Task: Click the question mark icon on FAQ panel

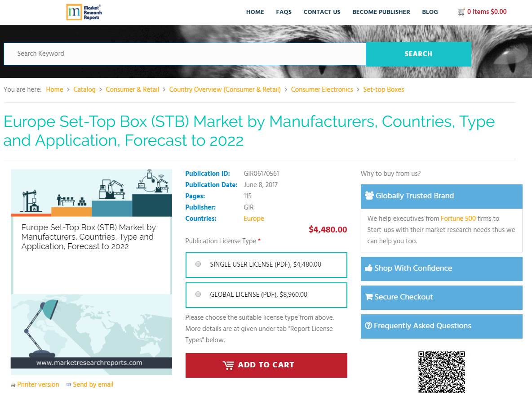Action: (x=368, y=326)
